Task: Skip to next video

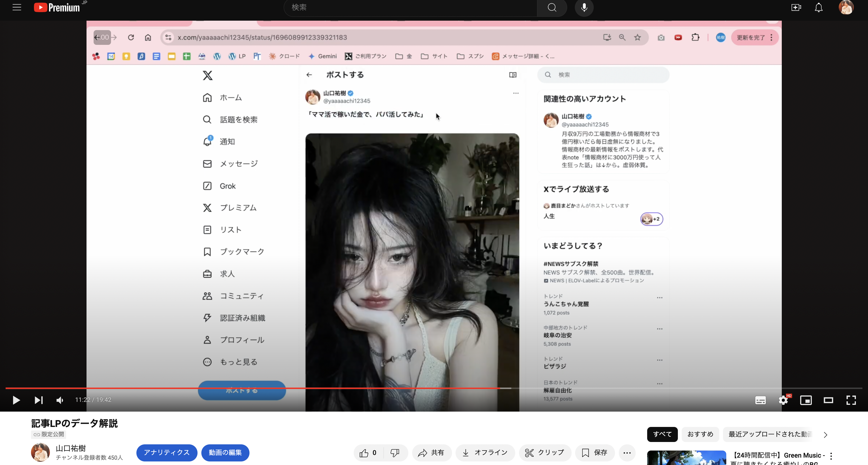Action: click(38, 400)
